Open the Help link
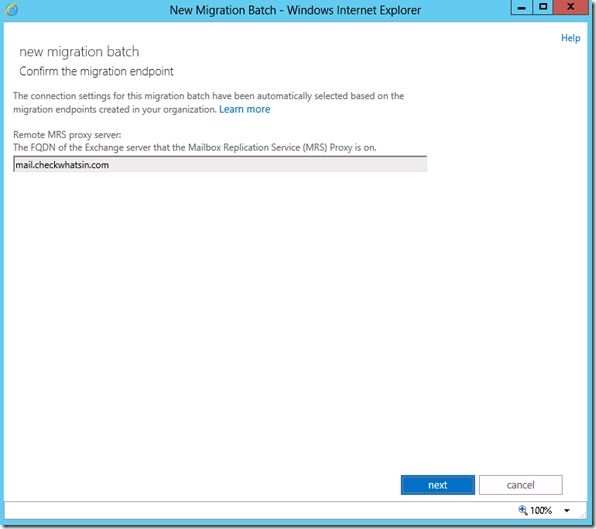 571,38
